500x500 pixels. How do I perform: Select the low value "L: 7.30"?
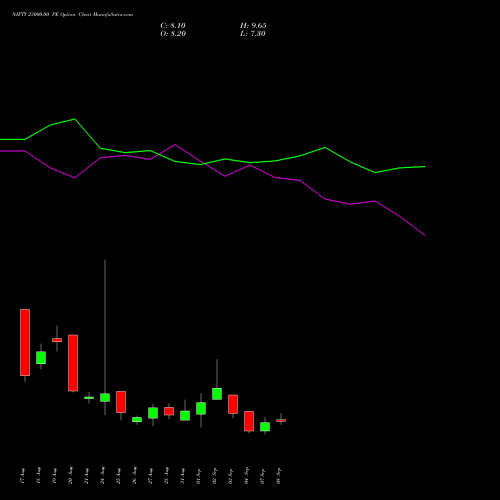tap(253, 34)
